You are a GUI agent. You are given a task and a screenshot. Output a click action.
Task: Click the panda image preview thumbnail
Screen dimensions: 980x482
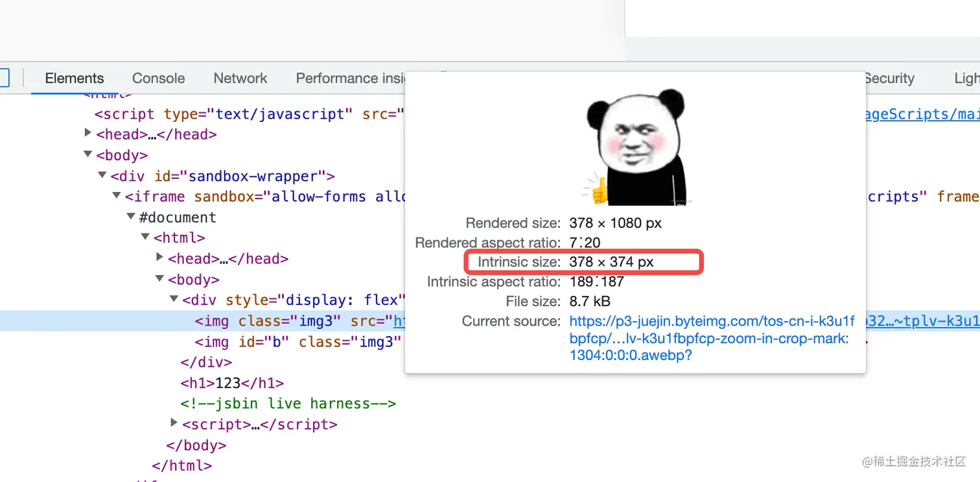pos(635,147)
